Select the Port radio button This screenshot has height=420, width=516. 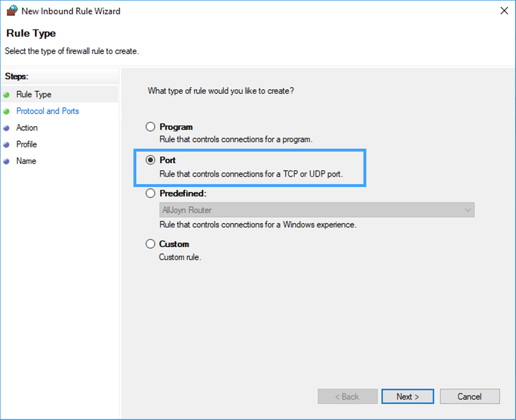pos(150,160)
